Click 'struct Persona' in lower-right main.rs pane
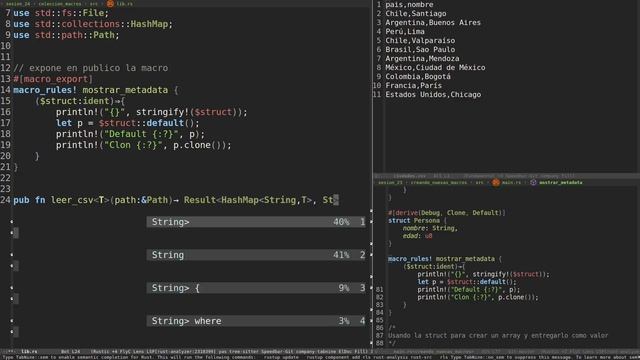This screenshot has width=640, height=360. point(414,220)
